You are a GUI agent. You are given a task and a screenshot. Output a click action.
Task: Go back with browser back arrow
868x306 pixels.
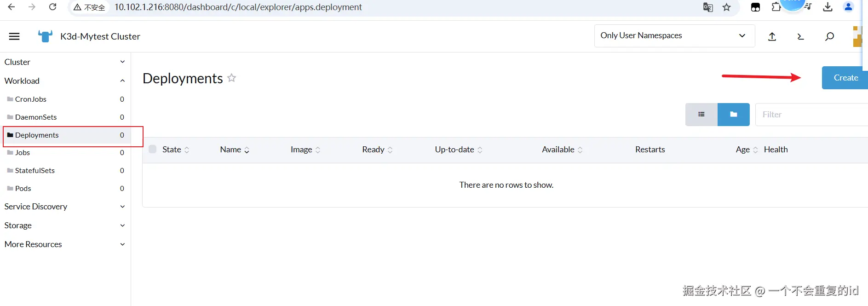[11, 7]
